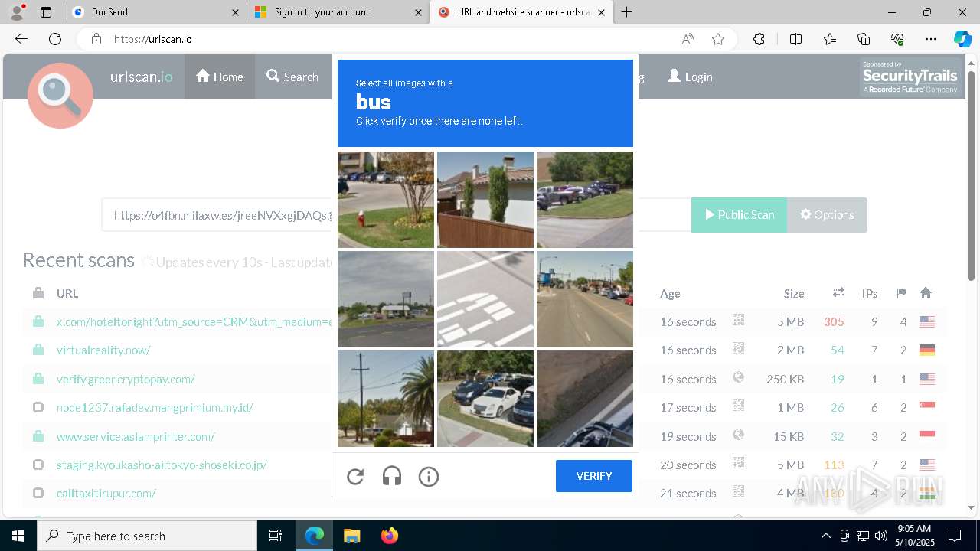Image resolution: width=980 pixels, height=551 pixels.
Task: Select captcha image of dark dirt slope
Action: tap(585, 399)
